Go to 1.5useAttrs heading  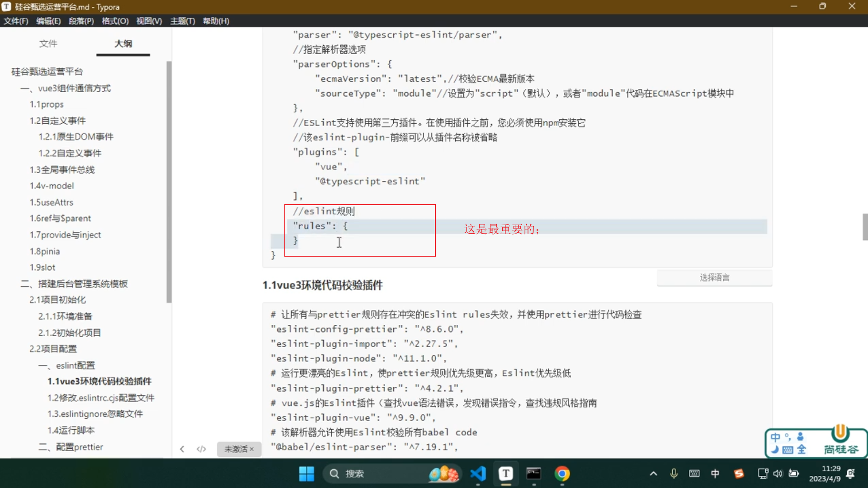point(52,202)
